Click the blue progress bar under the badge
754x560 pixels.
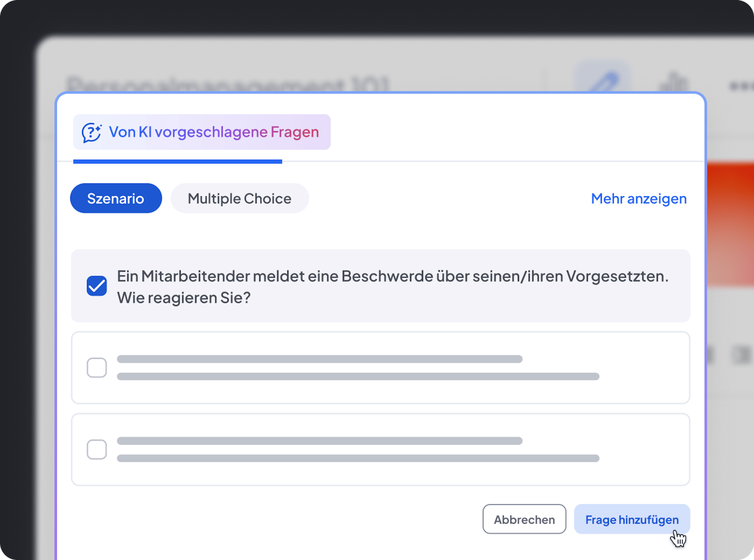[x=178, y=162]
